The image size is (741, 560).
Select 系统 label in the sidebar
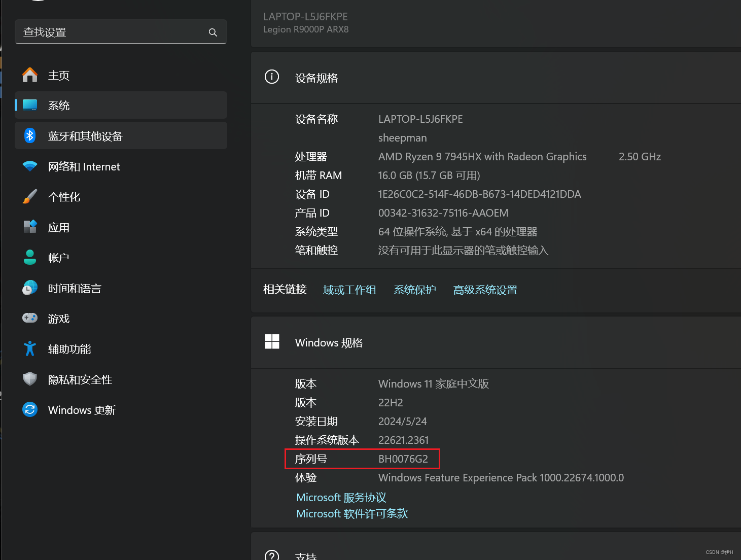pyautogui.click(x=59, y=106)
